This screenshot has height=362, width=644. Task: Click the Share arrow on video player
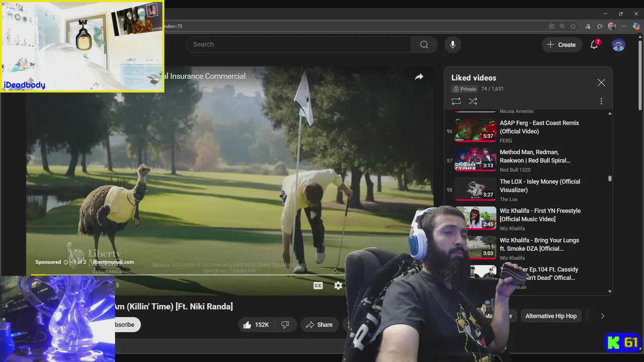tap(419, 76)
